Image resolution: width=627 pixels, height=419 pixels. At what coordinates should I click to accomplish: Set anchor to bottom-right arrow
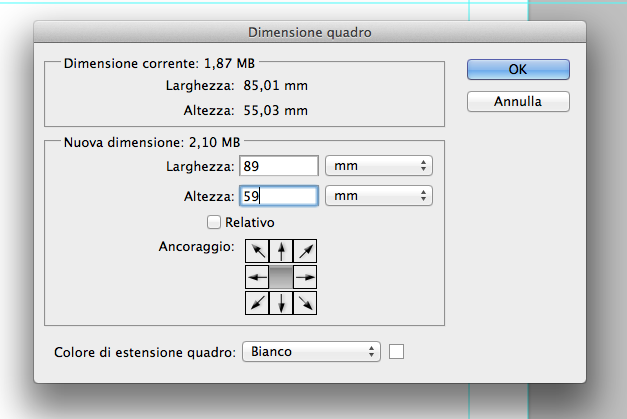pos(305,302)
